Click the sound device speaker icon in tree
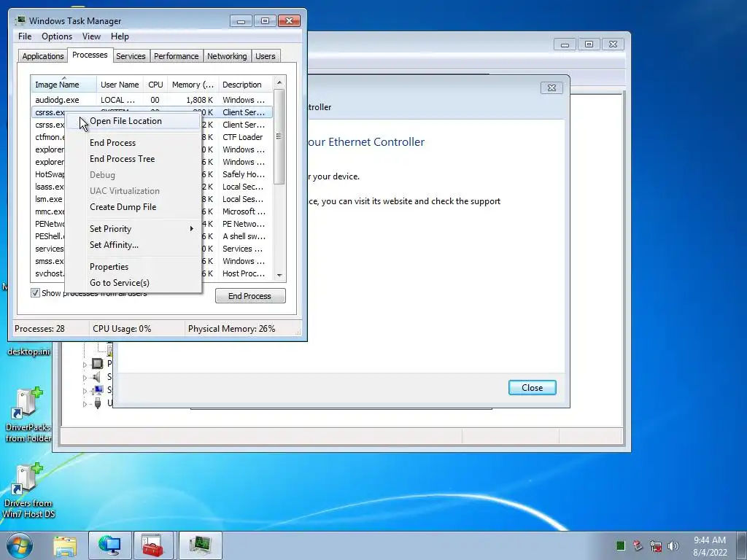The image size is (747, 560). pos(97,377)
